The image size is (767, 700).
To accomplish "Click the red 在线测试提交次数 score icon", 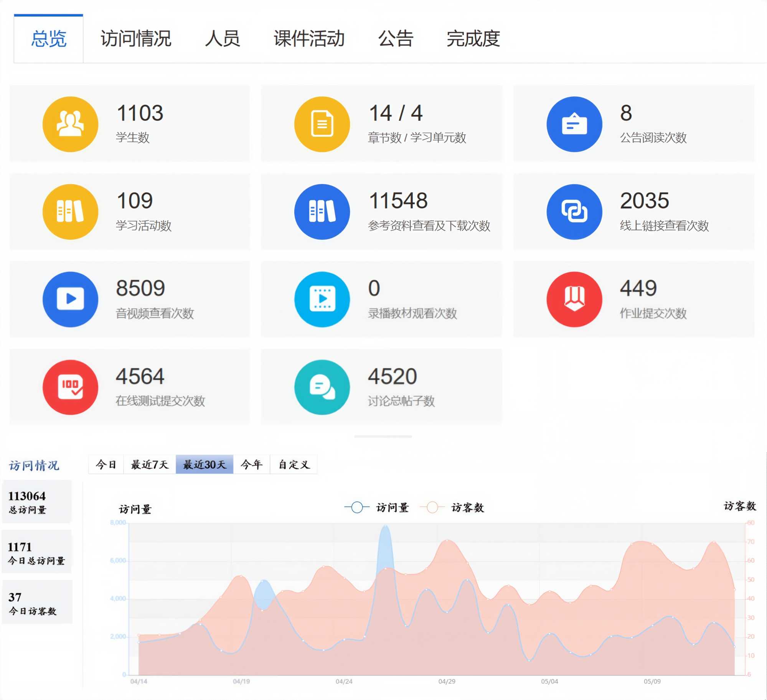I will pyautogui.click(x=70, y=387).
